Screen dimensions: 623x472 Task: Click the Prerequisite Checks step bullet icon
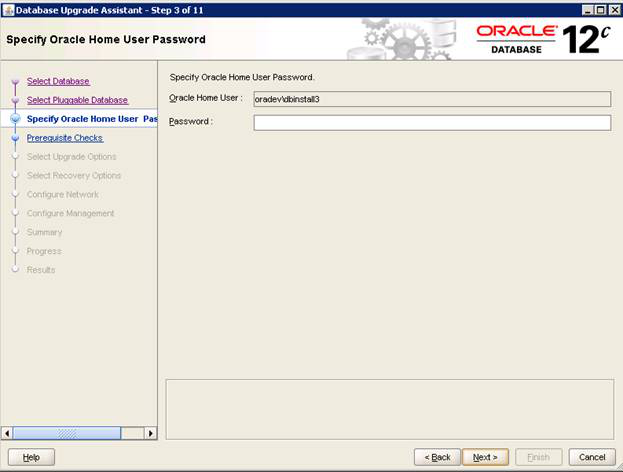15,139
